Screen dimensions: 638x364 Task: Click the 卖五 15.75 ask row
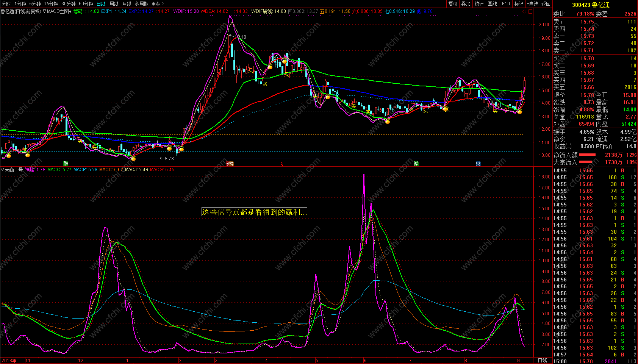(595, 22)
